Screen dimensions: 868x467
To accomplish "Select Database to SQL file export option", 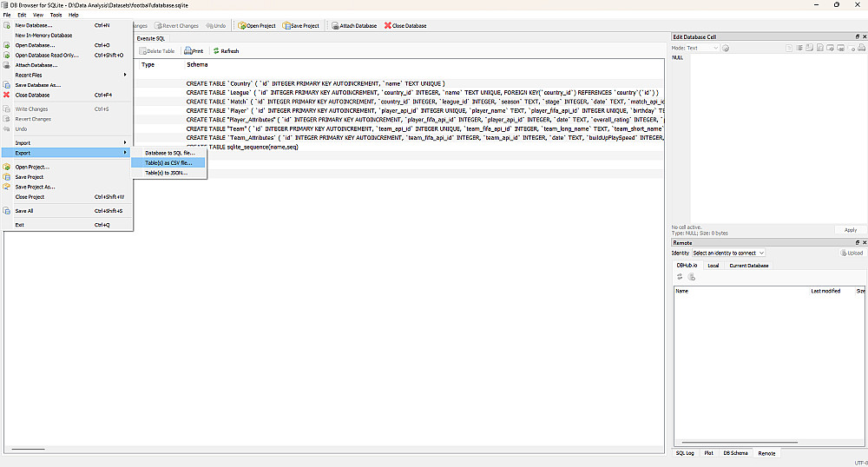I will pyautogui.click(x=168, y=153).
